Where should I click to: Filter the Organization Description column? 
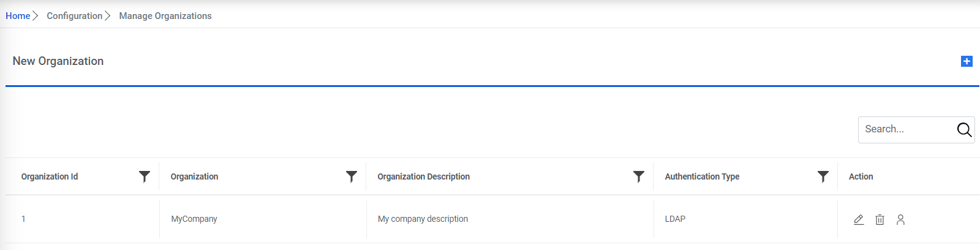pos(639,176)
